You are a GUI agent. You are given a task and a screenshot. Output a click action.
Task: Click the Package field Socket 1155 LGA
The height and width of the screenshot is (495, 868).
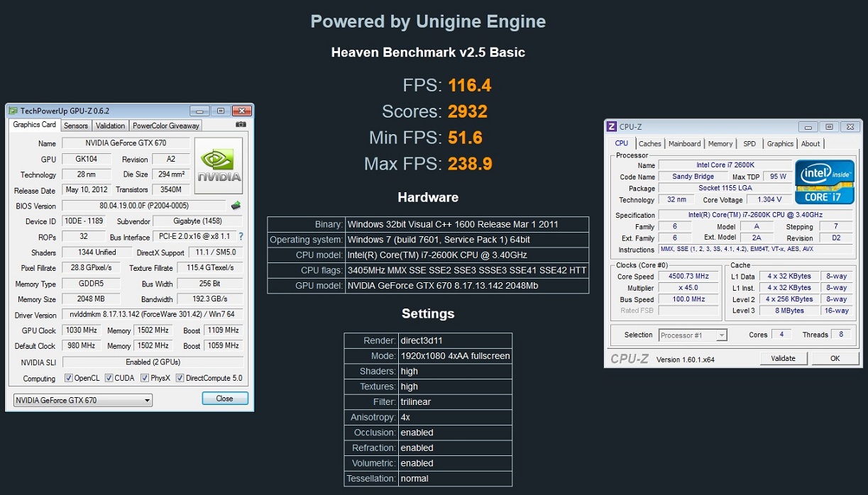725,188
